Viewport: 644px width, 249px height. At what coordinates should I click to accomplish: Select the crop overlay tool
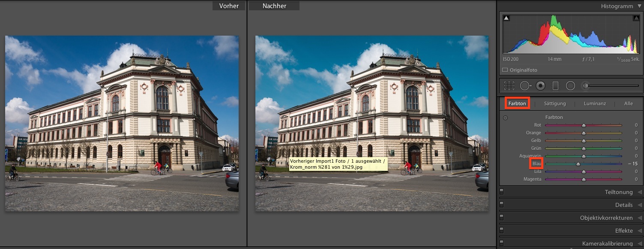click(x=509, y=86)
